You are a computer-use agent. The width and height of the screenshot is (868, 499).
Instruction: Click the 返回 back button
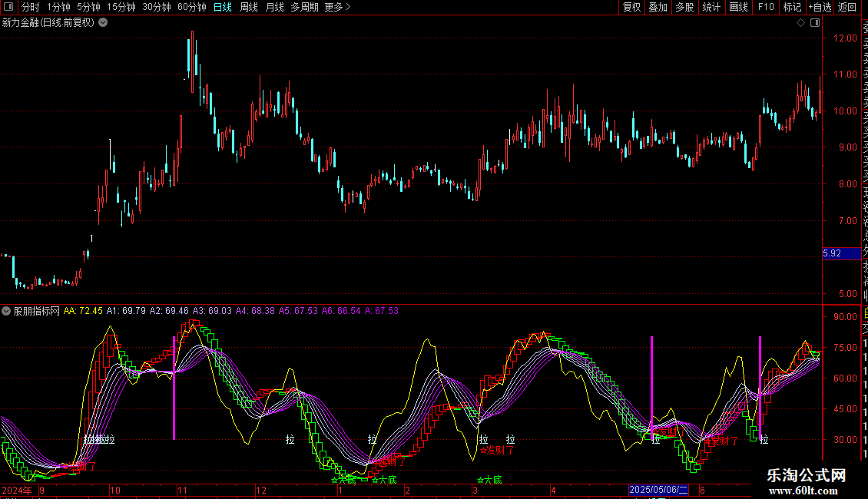point(847,7)
